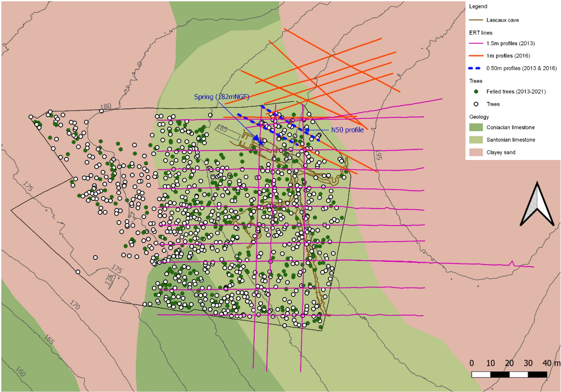561x392 pixels.
Task: Click the Geology legend heading
Action: 479,117
